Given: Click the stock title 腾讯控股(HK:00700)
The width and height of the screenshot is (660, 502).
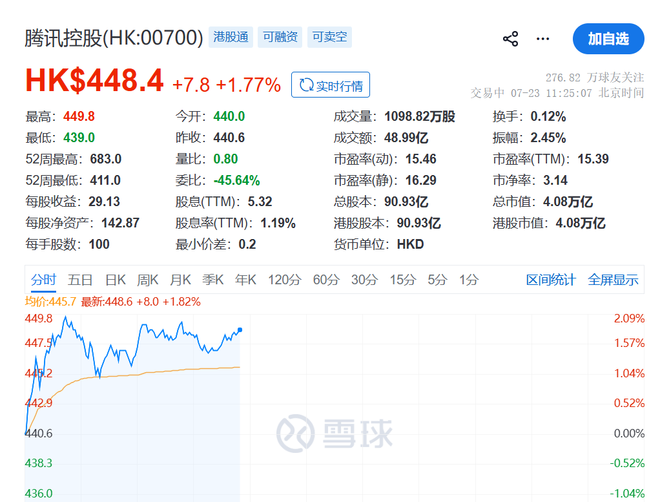Looking at the screenshot, I should pyautogui.click(x=114, y=38).
